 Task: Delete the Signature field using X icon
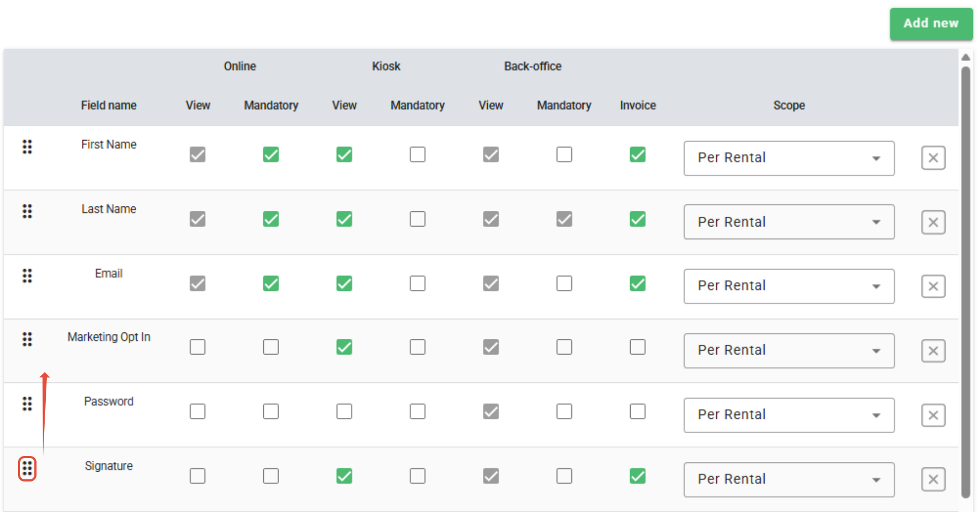933,479
